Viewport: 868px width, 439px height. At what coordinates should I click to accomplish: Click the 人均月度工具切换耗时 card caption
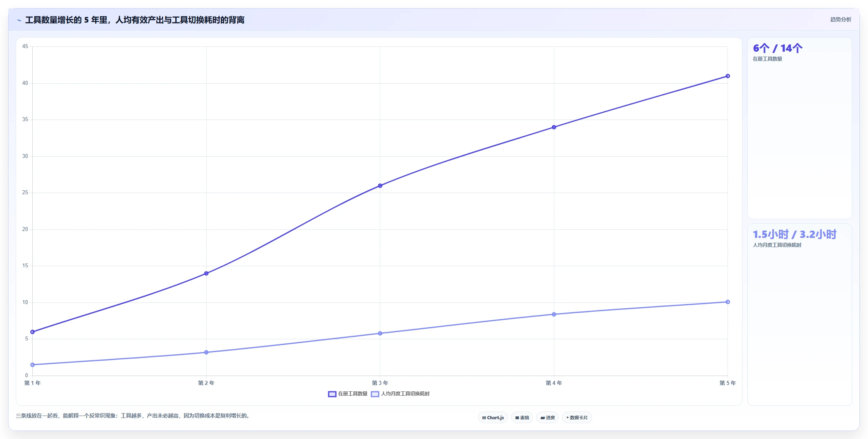[x=777, y=245]
